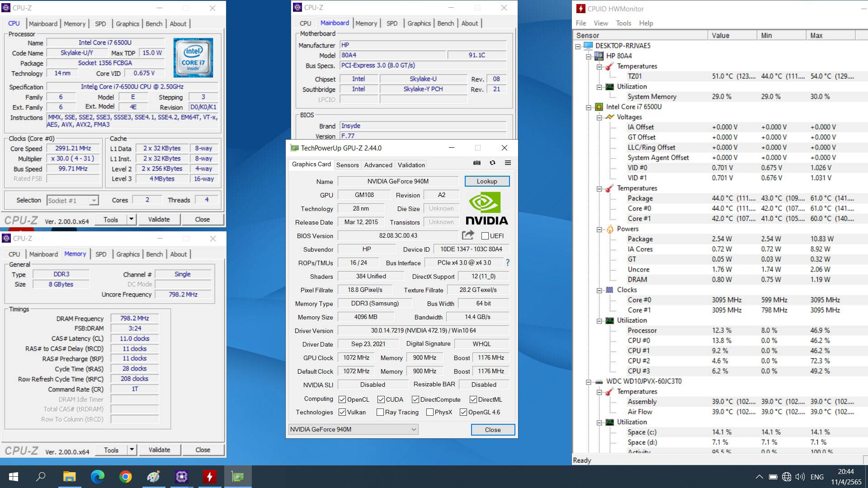The image size is (868, 488).
Task: Collapse WDC WD10JPVX-60JC3T0 node
Action: 589,382
